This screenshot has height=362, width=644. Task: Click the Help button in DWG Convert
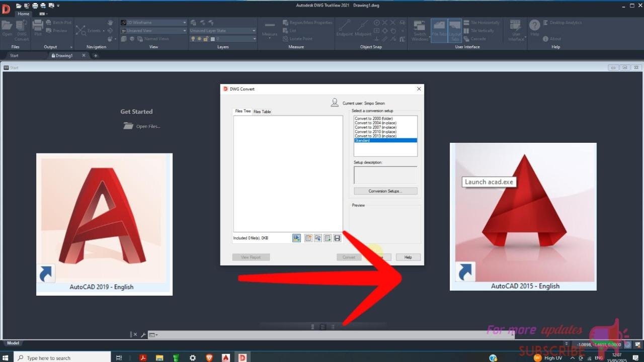tap(408, 257)
